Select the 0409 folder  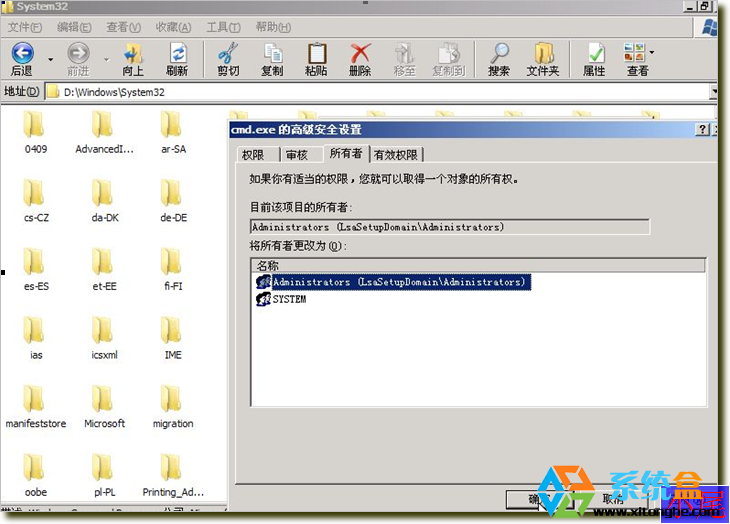35,132
